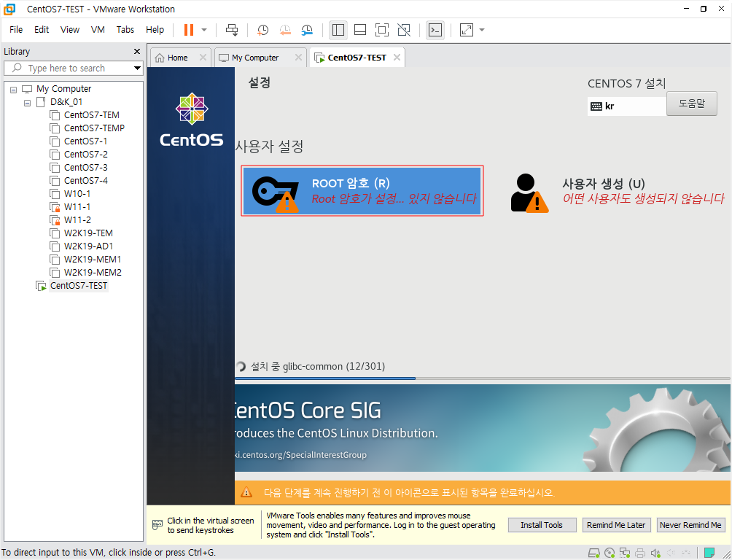The image size is (732, 560).
Task: Select the My Computer root node
Action: pos(63,89)
